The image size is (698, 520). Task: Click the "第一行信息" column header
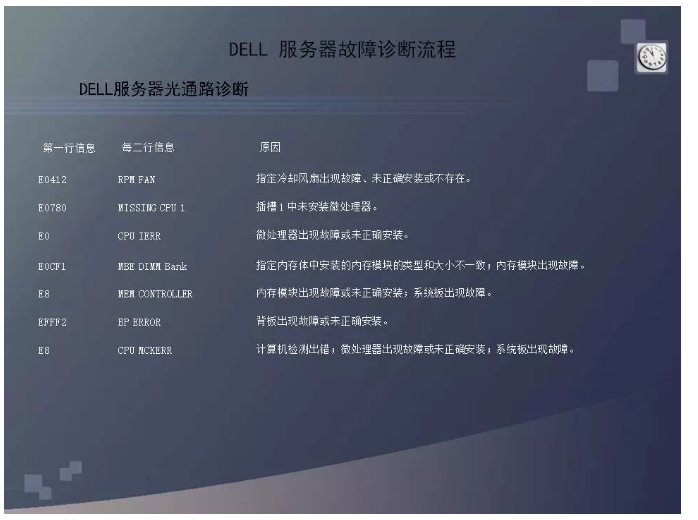click(x=69, y=148)
